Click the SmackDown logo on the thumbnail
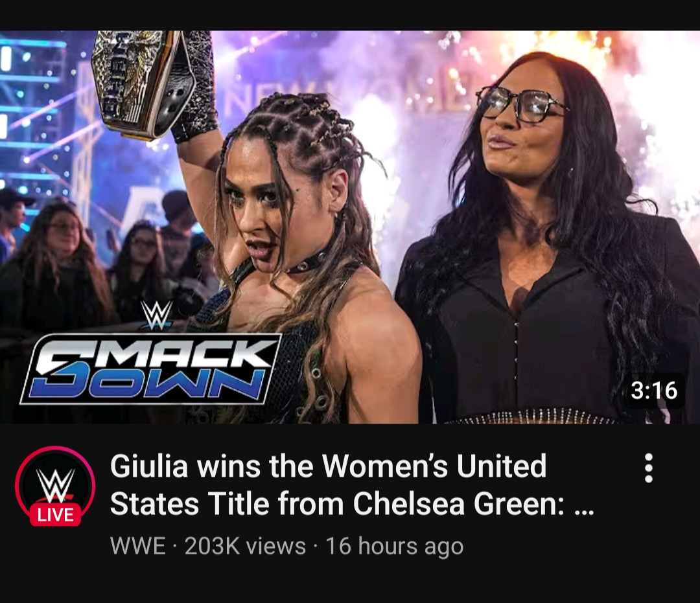This screenshot has width=700, height=603. 151,369
